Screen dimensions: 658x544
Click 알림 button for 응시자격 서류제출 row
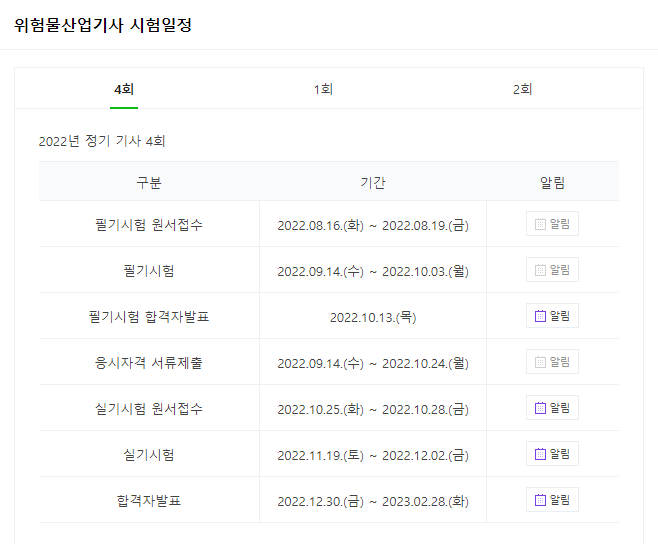coord(552,361)
